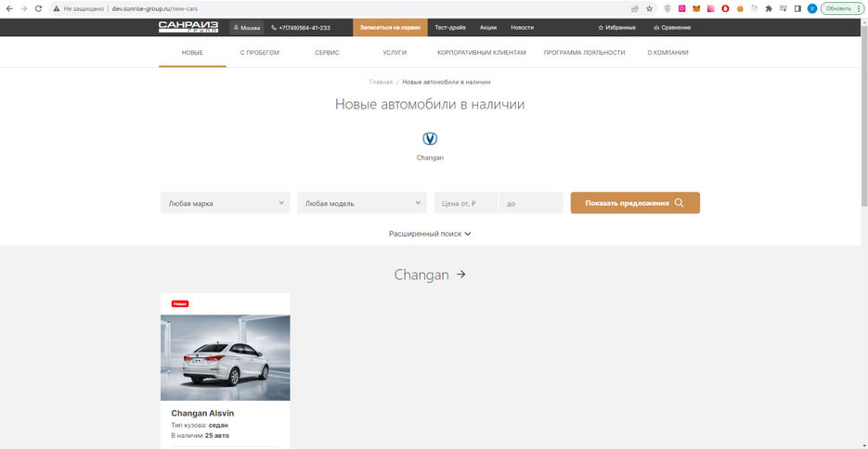Open the Extensions puzzle piece menu
The image size is (868, 449).
(769, 9)
